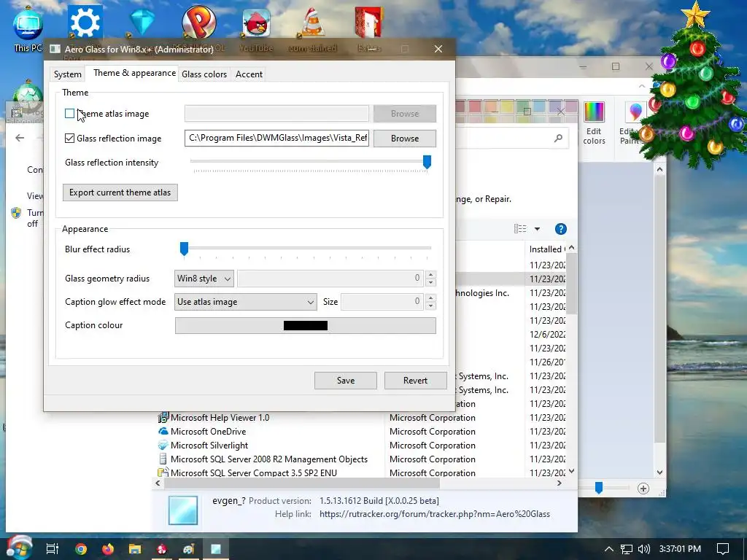
Task: Revert the Aero Glass settings
Action: pos(415,381)
